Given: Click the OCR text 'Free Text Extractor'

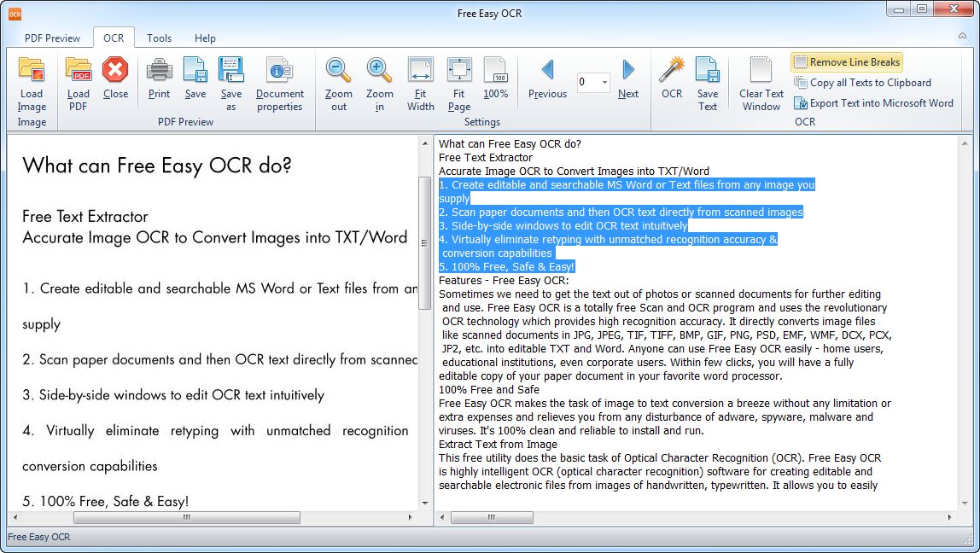Looking at the screenshot, I should [486, 158].
